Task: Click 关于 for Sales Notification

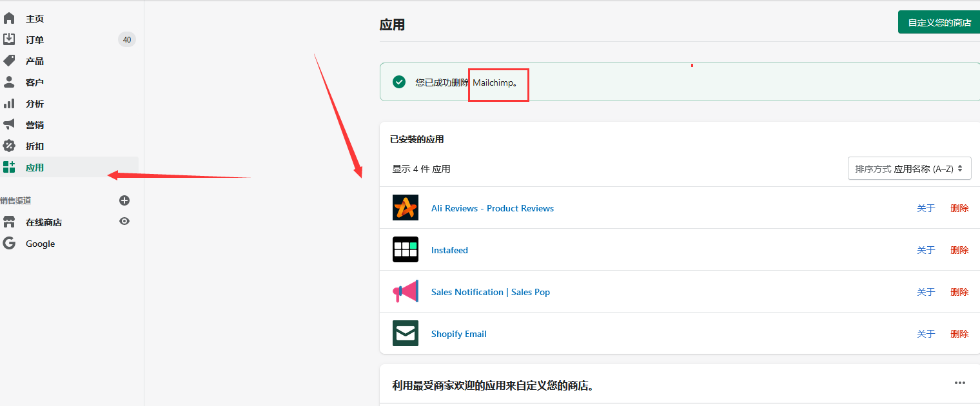Action: (926, 292)
